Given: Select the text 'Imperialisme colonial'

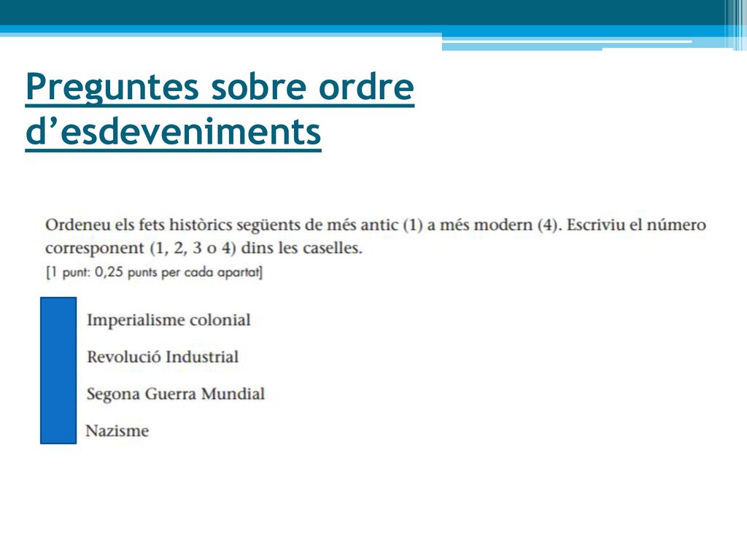Looking at the screenshot, I should tap(169, 320).
